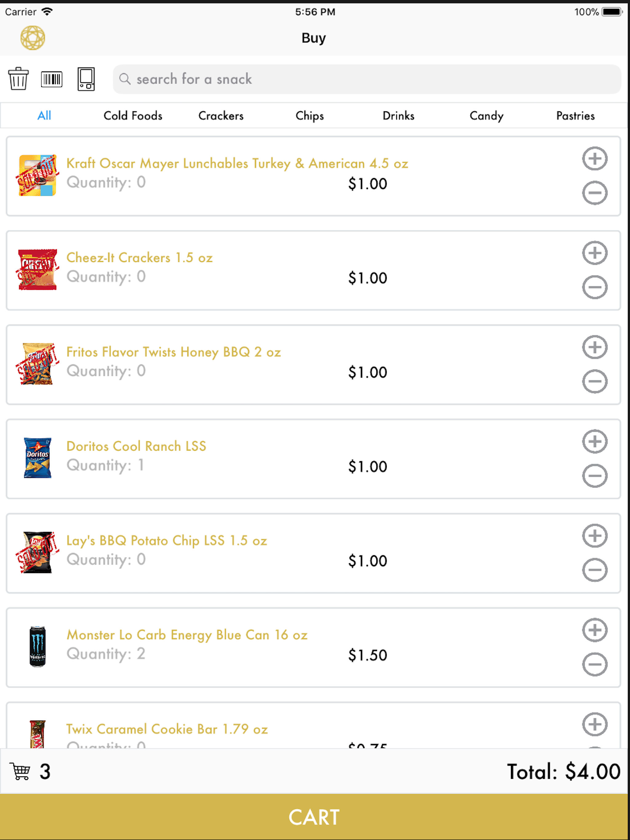The height and width of the screenshot is (840, 630).
Task: Go to the CART button
Action: [x=314, y=817]
